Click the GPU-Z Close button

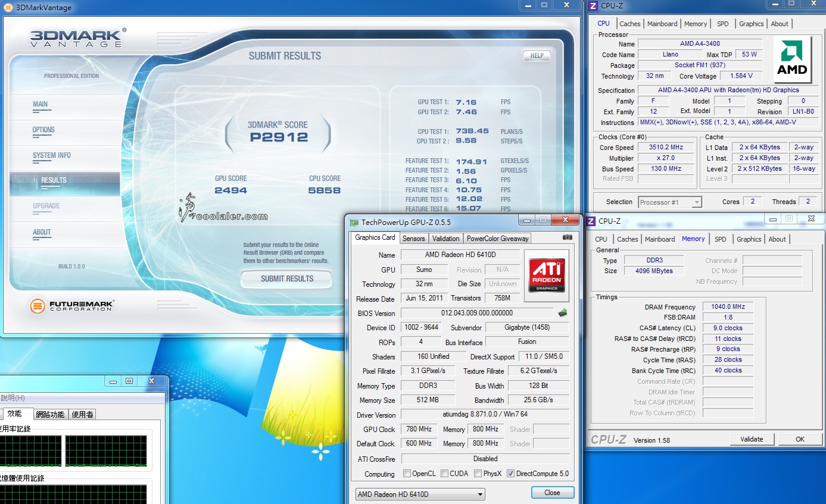point(552,492)
